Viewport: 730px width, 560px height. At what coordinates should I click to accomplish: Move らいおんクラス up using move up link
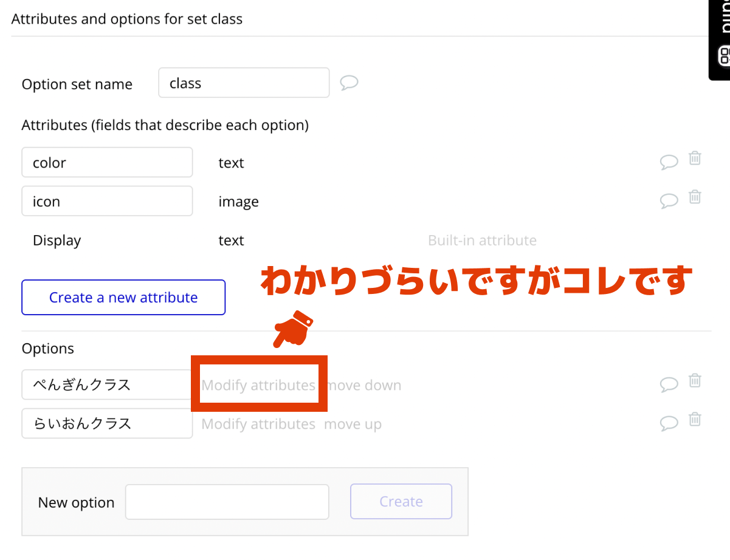tap(353, 423)
